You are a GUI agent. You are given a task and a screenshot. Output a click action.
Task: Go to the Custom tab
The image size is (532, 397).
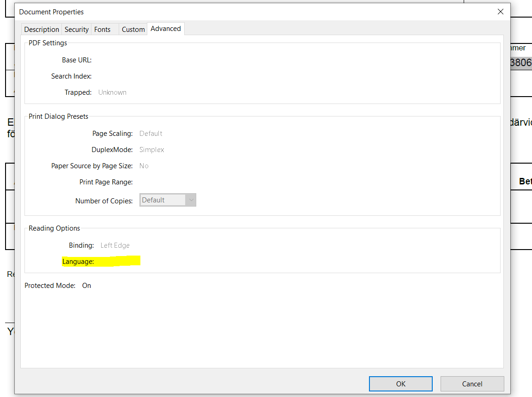(x=133, y=29)
